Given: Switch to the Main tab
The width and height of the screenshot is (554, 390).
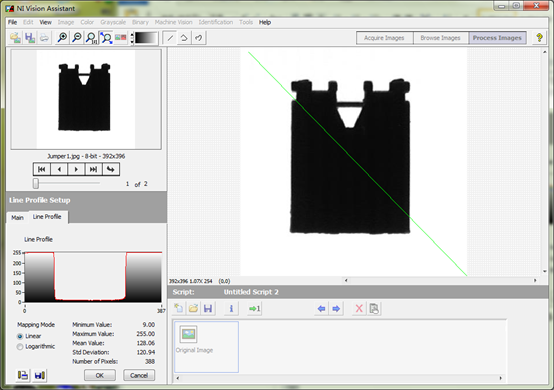Looking at the screenshot, I should (17, 218).
